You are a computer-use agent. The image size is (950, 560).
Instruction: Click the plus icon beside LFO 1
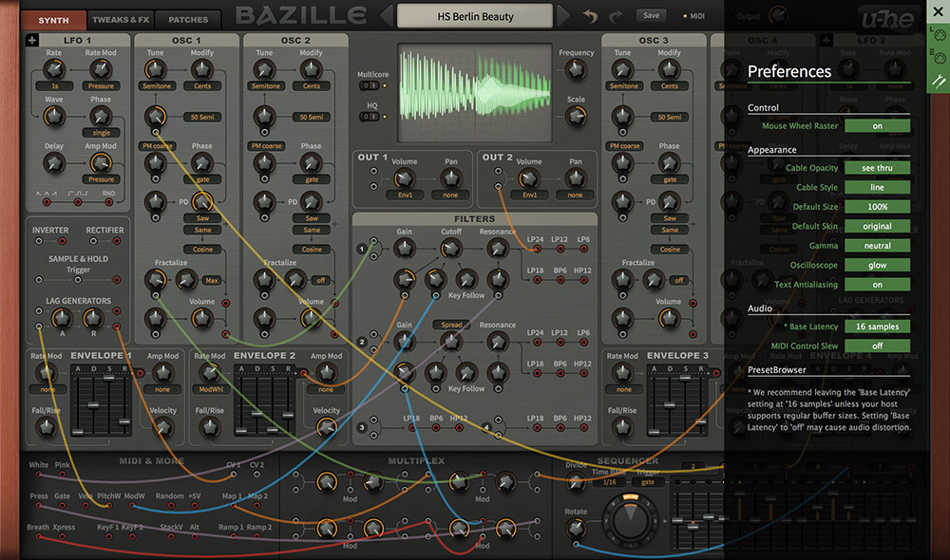(32, 40)
